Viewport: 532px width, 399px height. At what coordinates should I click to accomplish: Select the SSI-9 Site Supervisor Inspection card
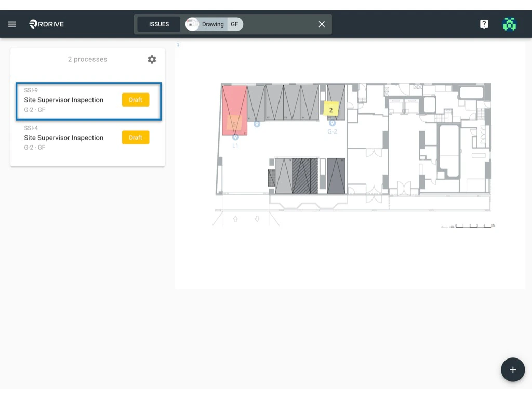click(x=88, y=101)
